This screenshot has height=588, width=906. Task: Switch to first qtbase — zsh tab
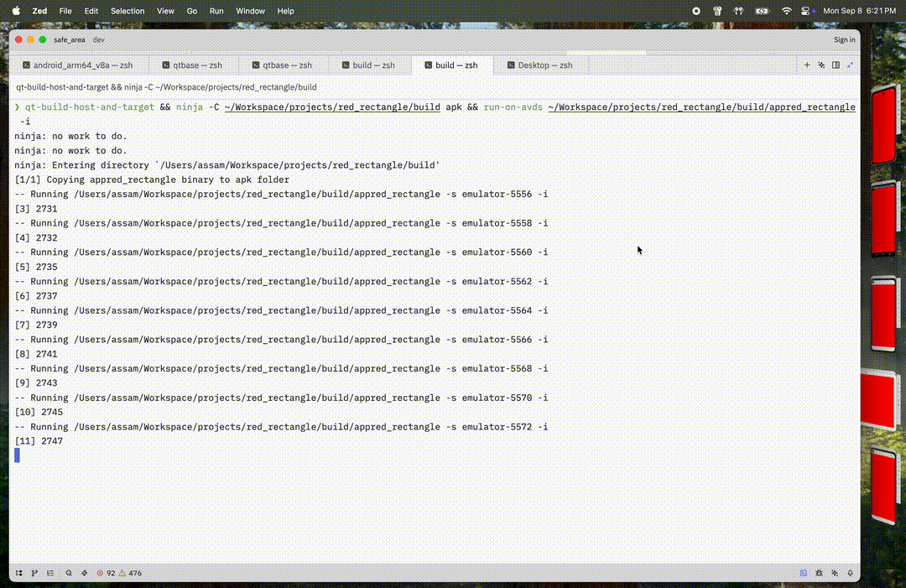[x=192, y=65]
